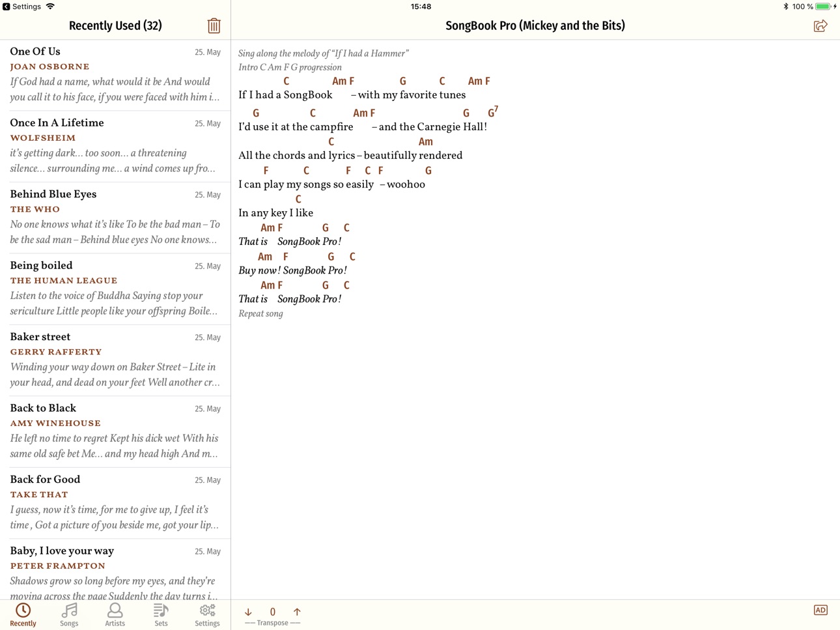Tap the AD icon at bottom right
Screen dimensions: 840x630
(820, 610)
